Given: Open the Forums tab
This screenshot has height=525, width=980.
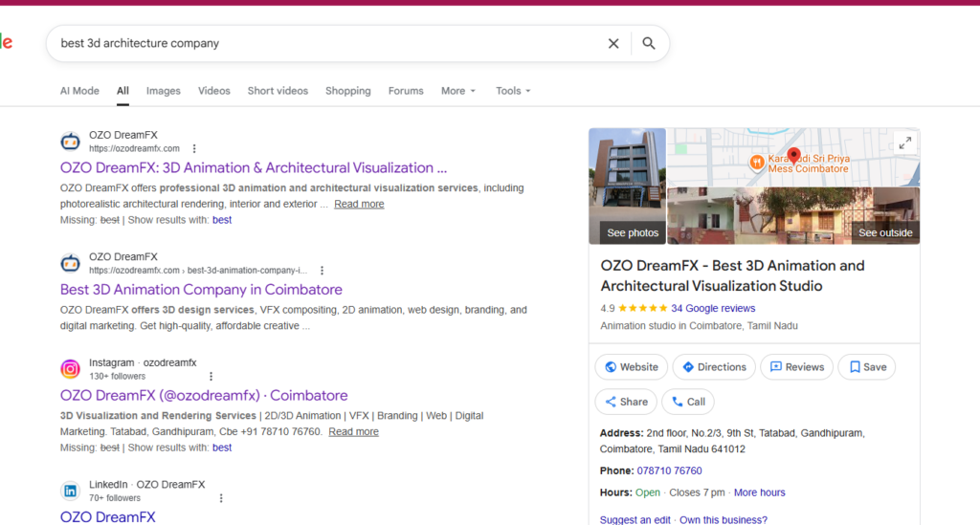Looking at the screenshot, I should point(406,91).
